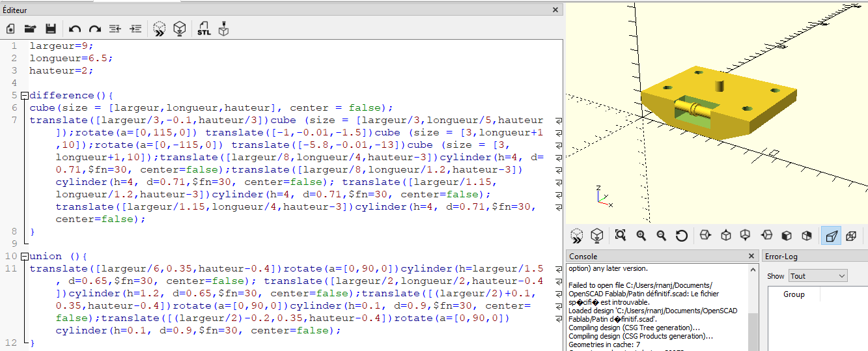Export the design as STL
The width and height of the screenshot is (868, 351).
pos(204,29)
